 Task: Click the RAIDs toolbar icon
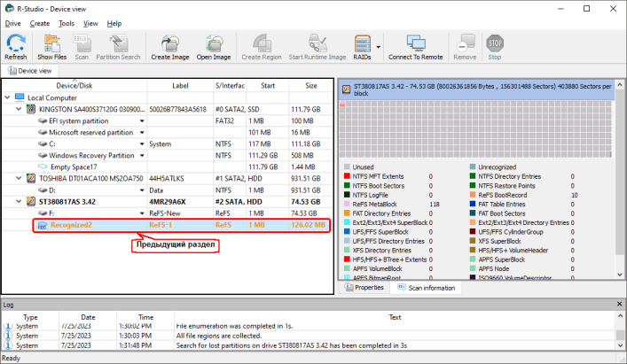click(363, 43)
